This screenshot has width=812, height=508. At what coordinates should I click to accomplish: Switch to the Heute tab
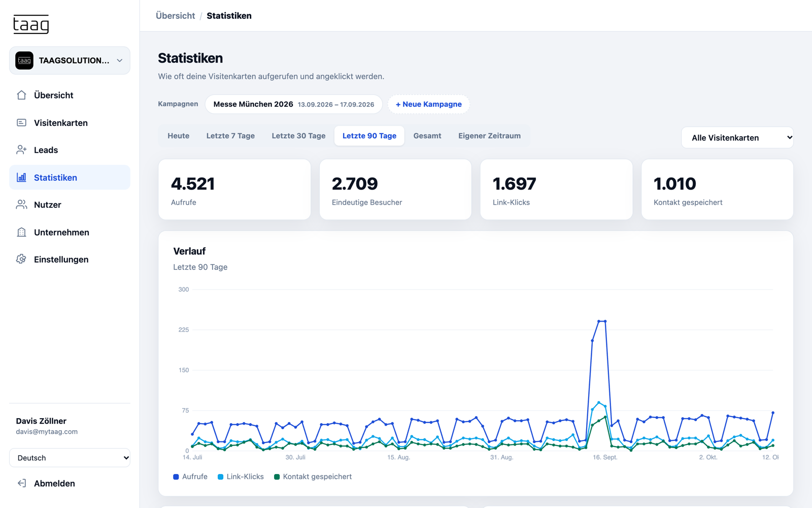(179, 136)
